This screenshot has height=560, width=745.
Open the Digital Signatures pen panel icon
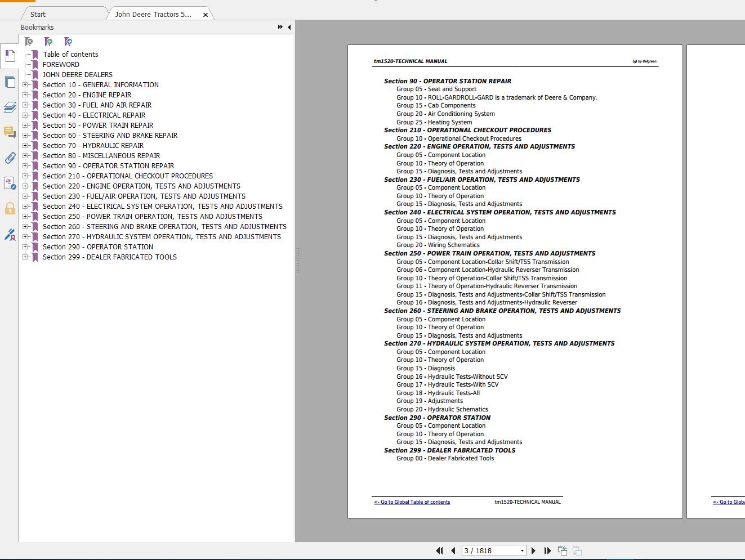[x=10, y=234]
